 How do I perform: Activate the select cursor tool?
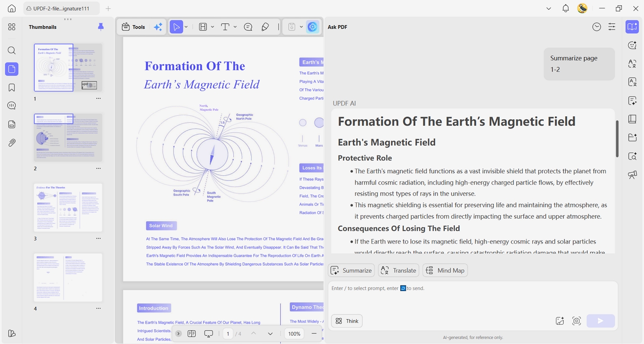pos(176,27)
